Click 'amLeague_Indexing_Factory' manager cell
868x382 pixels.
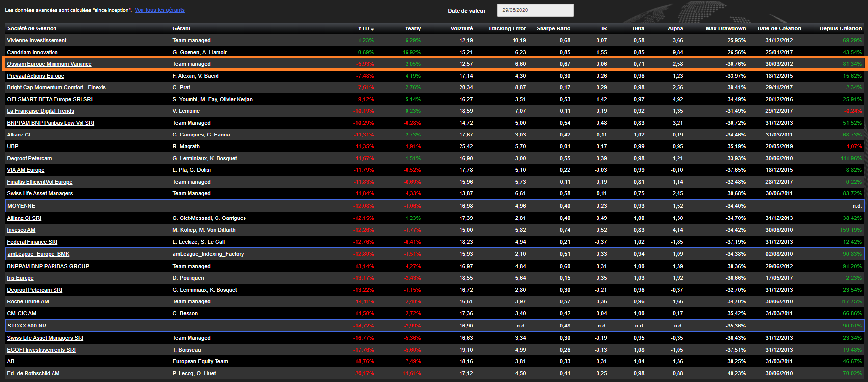[x=208, y=254]
